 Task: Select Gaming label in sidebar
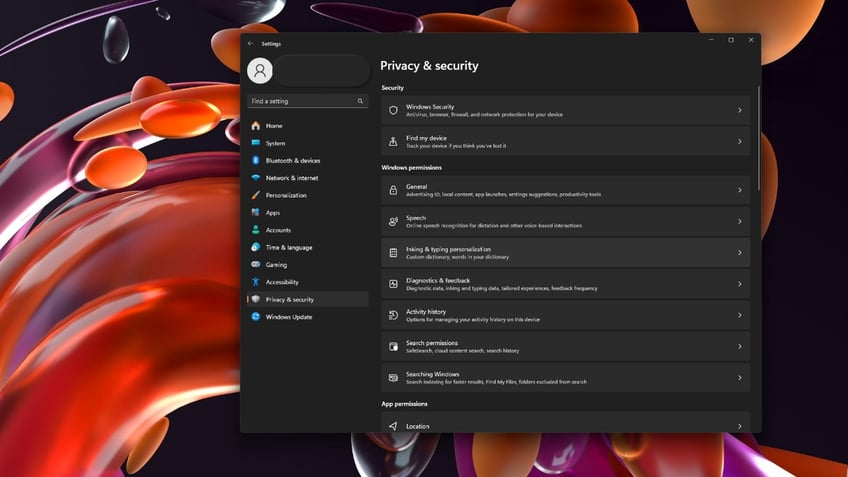tap(276, 264)
